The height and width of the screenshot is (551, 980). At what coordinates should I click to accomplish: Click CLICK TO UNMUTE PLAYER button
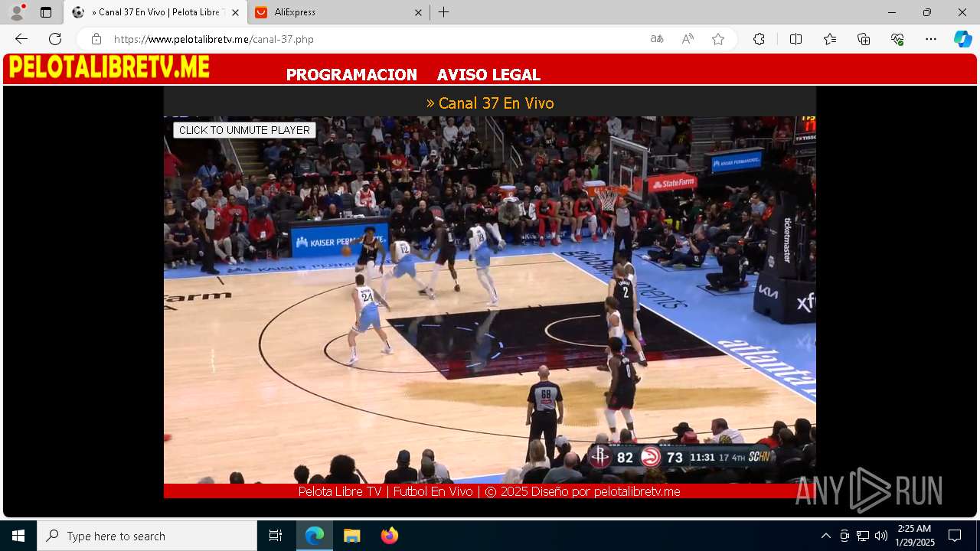pyautogui.click(x=244, y=130)
